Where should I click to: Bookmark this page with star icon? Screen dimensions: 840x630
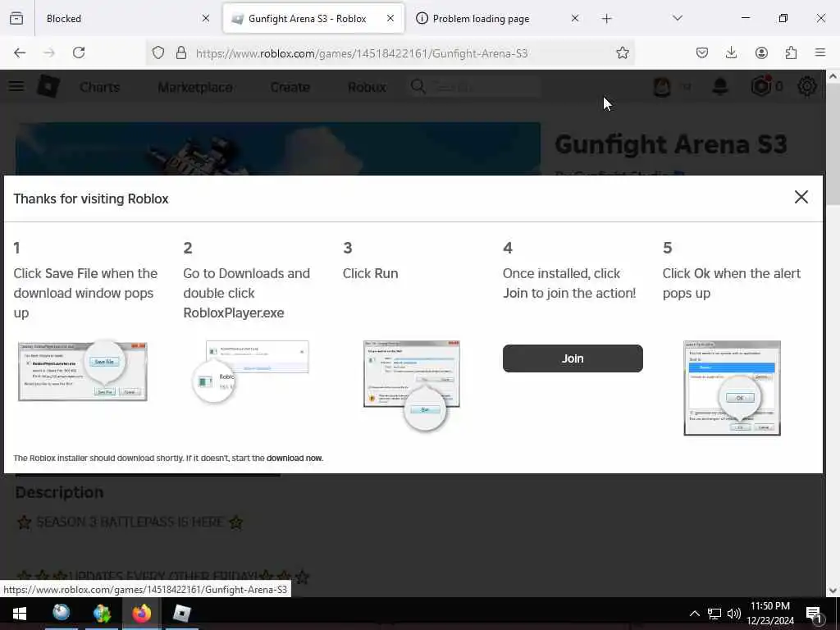tap(623, 52)
